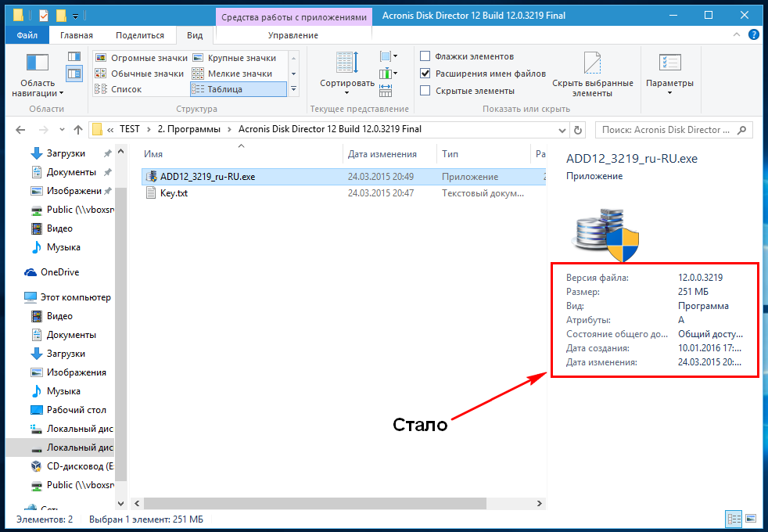Open Загрузки in Quick access

coord(66,153)
